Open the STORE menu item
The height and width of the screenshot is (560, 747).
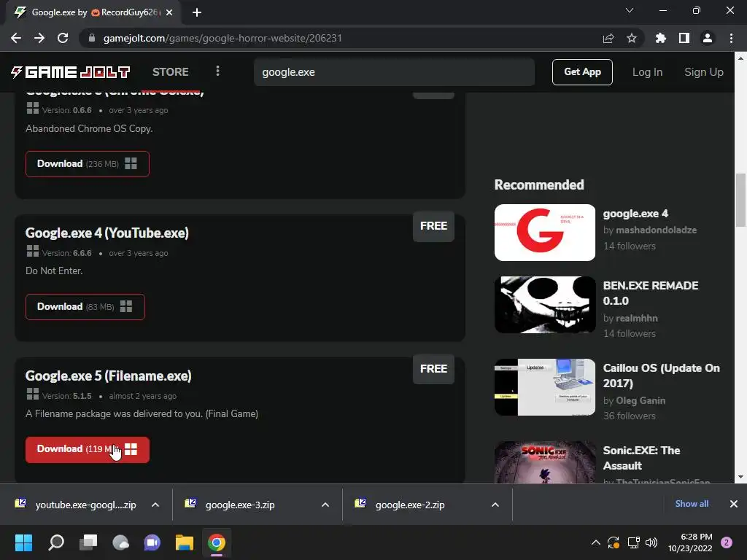tap(171, 72)
